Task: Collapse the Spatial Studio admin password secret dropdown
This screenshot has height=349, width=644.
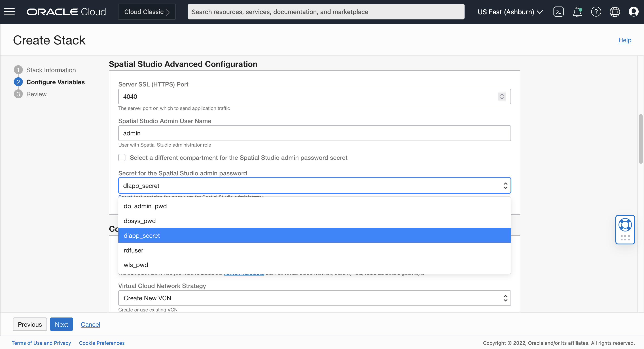Action: [314, 186]
